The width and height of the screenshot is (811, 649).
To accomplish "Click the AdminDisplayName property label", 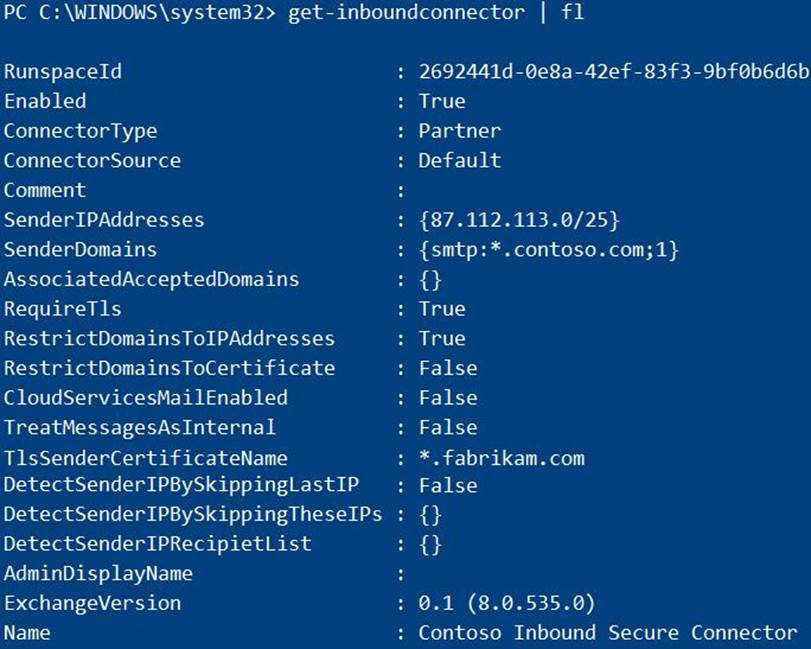I will click(98, 574).
